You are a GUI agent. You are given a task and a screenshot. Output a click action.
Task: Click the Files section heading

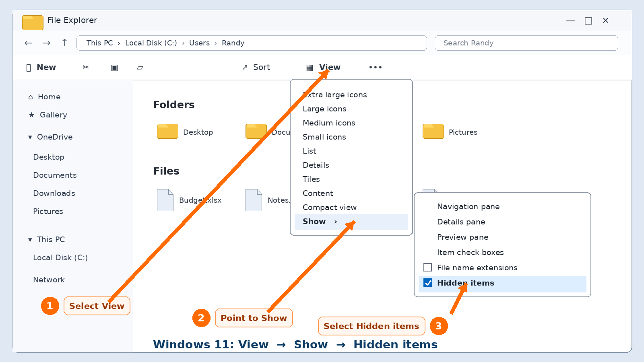coord(166,171)
